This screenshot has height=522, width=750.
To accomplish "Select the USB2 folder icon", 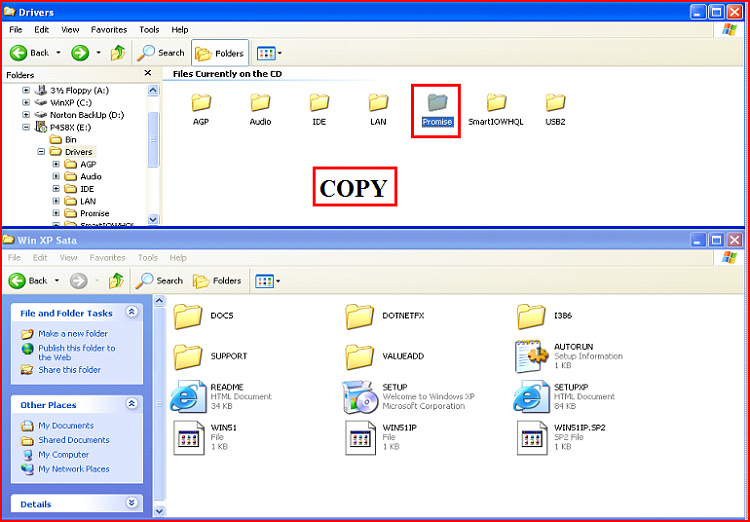I will [555, 102].
